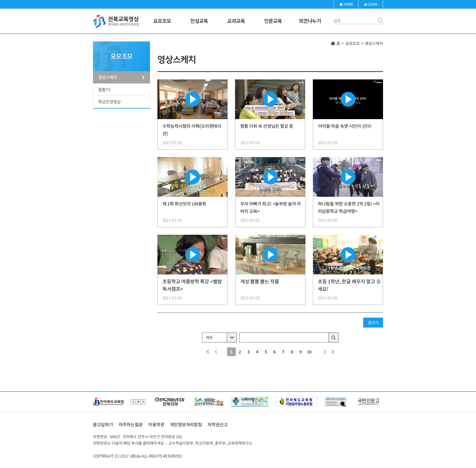The height and width of the screenshot is (468, 476).
Task: Go to the previous page of results
Action: (216, 352)
